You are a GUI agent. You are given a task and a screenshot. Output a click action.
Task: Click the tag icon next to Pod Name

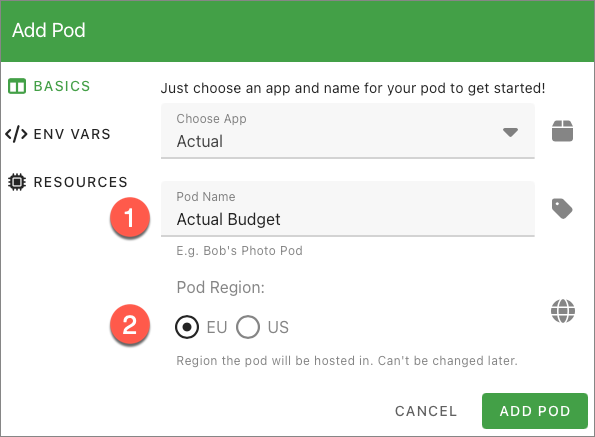(562, 208)
